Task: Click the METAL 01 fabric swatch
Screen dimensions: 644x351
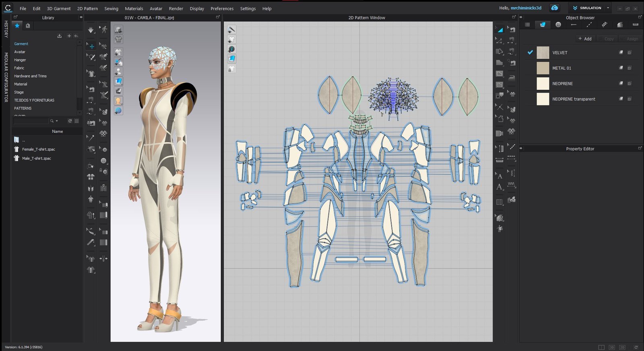Action: [x=543, y=68]
